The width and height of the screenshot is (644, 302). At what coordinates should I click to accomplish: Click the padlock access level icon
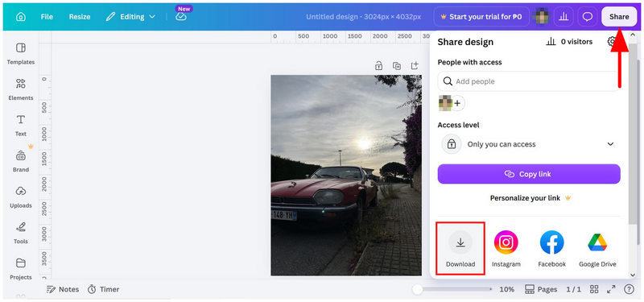pyautogui.click(x=452, y=144)
